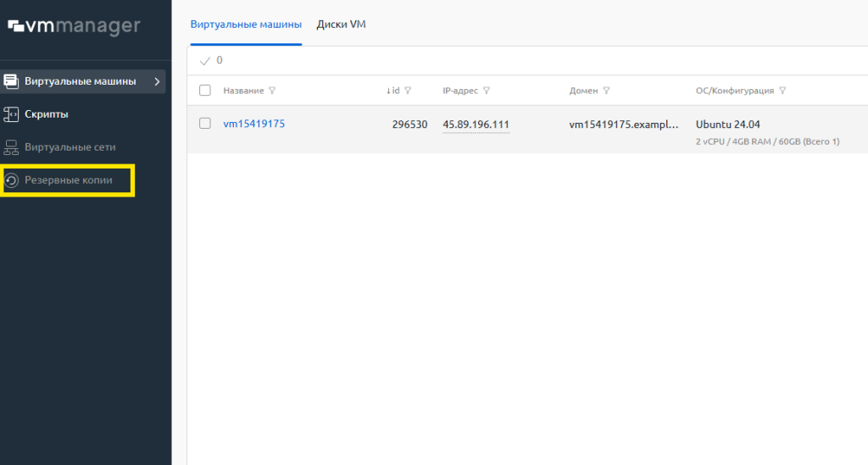Open the vm15419175 machine link
Image resolution: width=868 pixels, height=465 pixels.
click(x=253, y=124)
